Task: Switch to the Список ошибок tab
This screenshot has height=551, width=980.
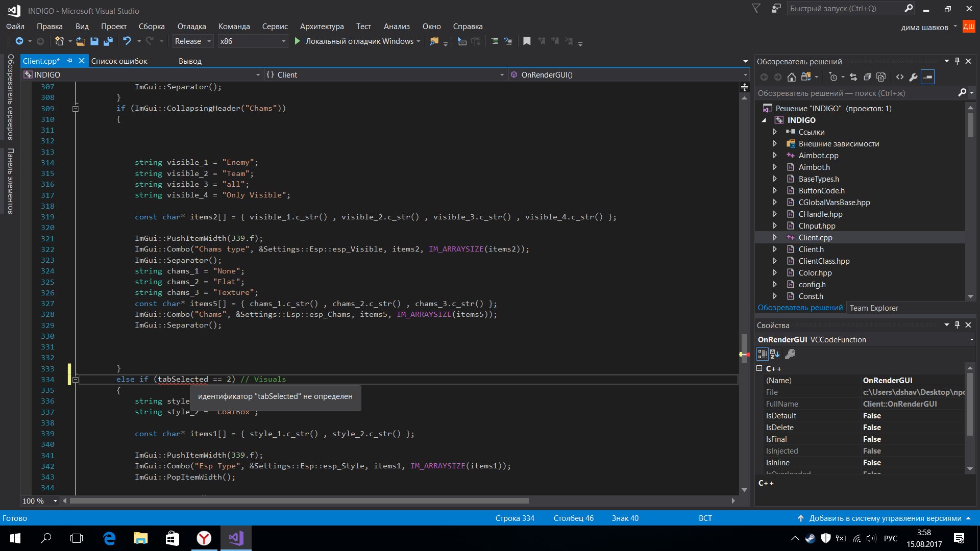Action: coord(119,61)
